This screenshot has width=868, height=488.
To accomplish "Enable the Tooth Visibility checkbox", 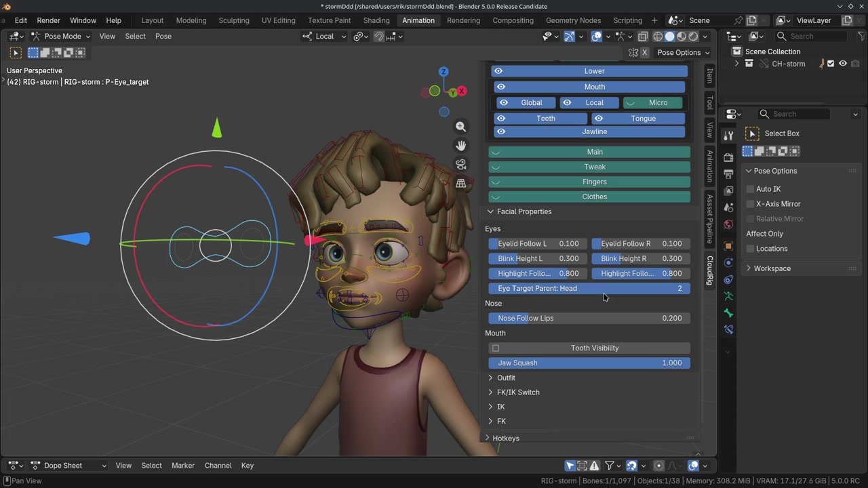I will (496, 348).
